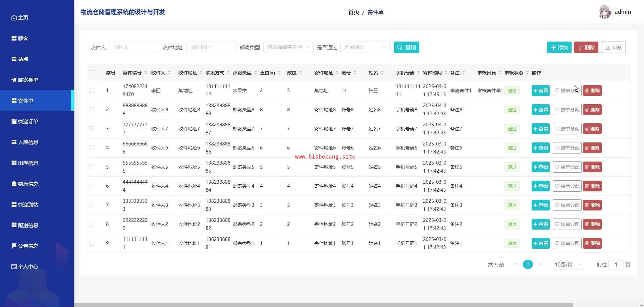Click the admin avatar image
The image size is (644, 307).
pyautogui.click(x=605, y=12)
